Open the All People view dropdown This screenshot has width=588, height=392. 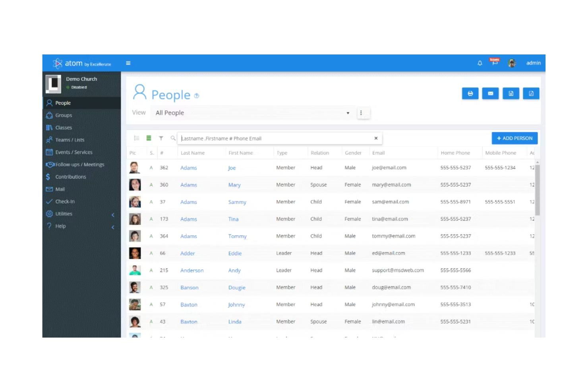click(253, 113)
